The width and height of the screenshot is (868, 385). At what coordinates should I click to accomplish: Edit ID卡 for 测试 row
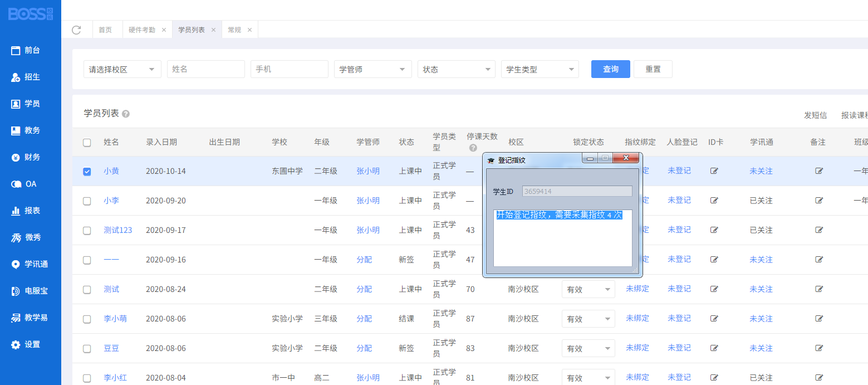click(x=714, y=289)
